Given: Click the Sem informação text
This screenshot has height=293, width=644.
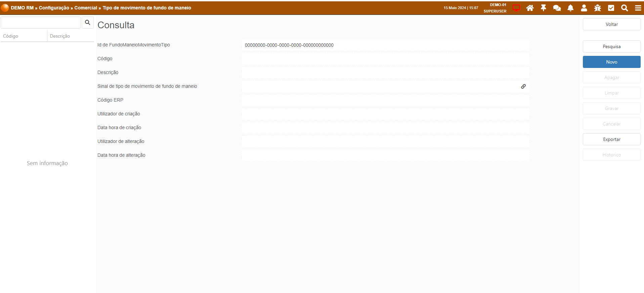Looking at the screenshot, I should [47, 163].
